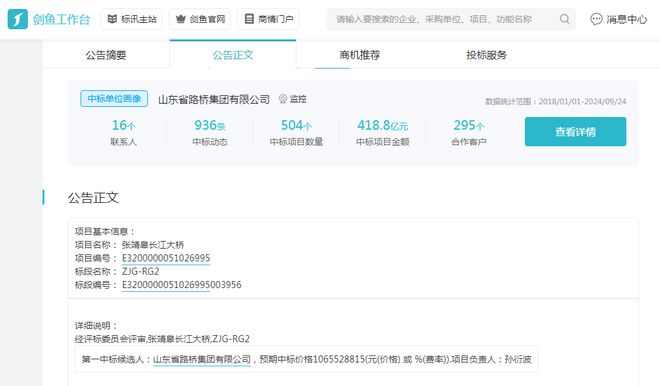Open 山东省路桥集团有限公司 link in candidate row
Image resolution: width=660 pixels, height=386 pixels.
pyautogui.click(x=202, y=359)
